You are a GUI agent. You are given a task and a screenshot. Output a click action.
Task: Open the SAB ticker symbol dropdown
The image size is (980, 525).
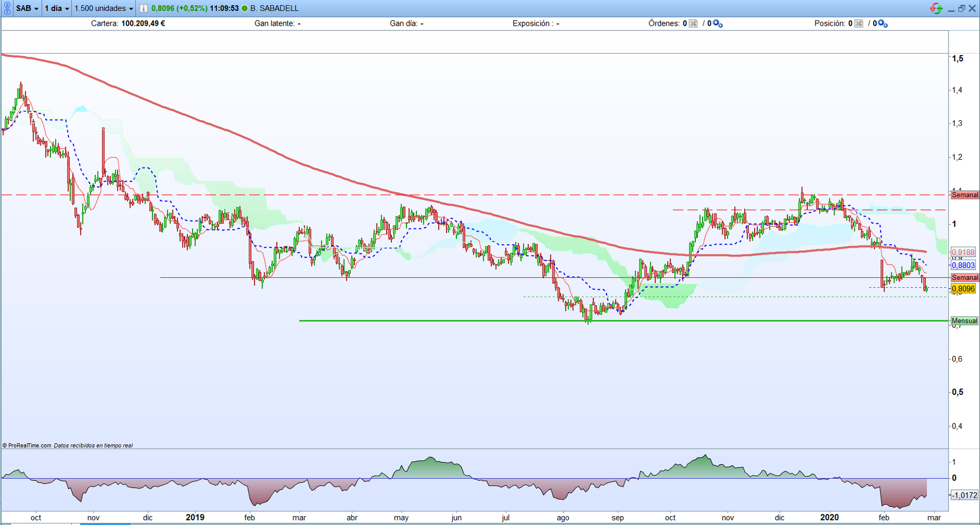(x=27, y=8)
